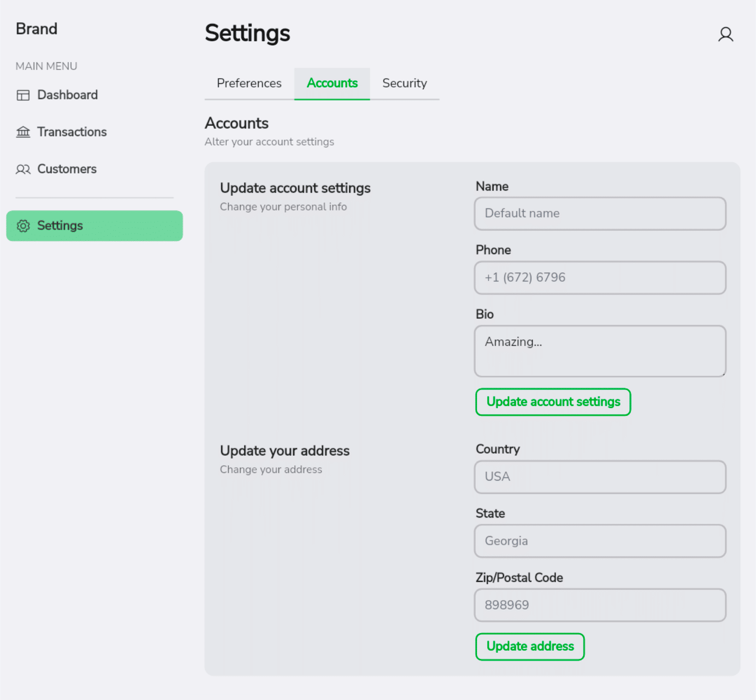756x700 pixels.
Task: Open the Customers page
Action: pyautogui.click(x=67, y=169)
